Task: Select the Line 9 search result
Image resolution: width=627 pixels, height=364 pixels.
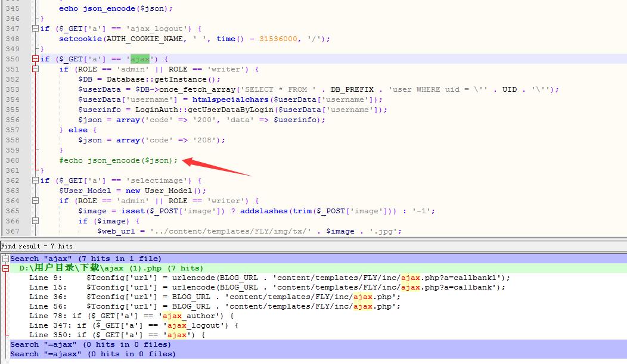Action: 268,278
